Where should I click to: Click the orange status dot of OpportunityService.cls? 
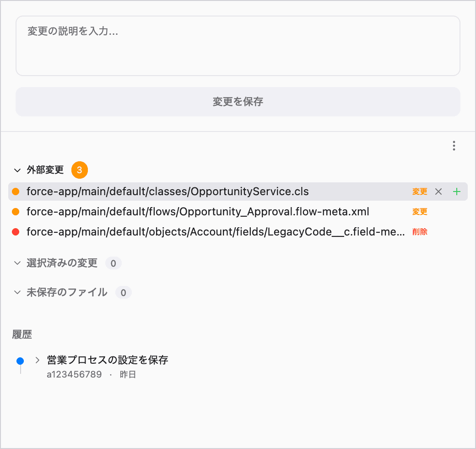click(x=16, y=192)
